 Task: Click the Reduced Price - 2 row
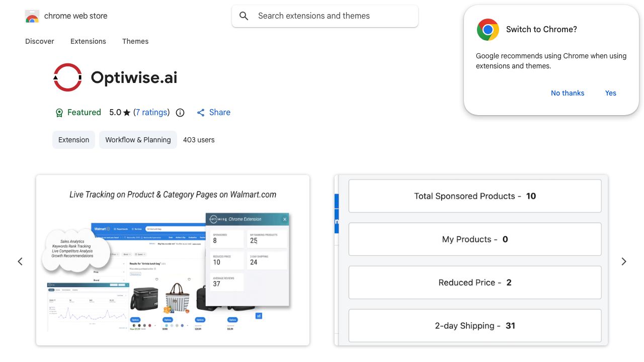coord(475,283)
